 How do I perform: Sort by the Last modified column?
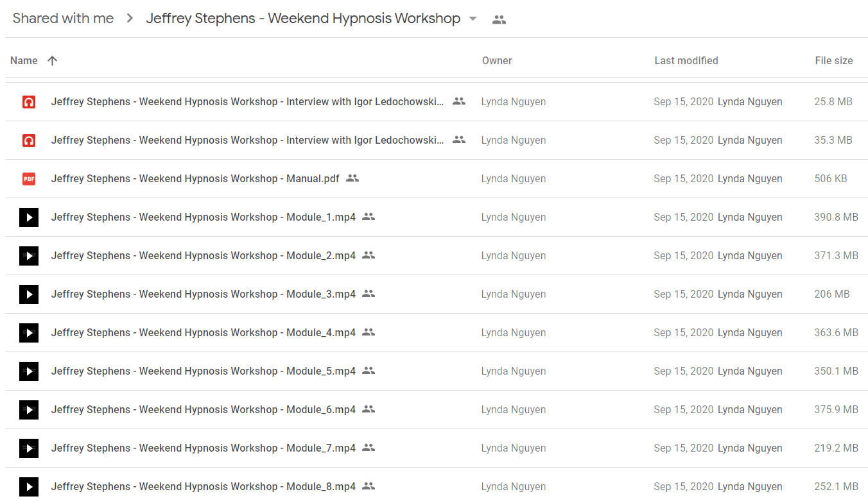[x=686, y=60]
